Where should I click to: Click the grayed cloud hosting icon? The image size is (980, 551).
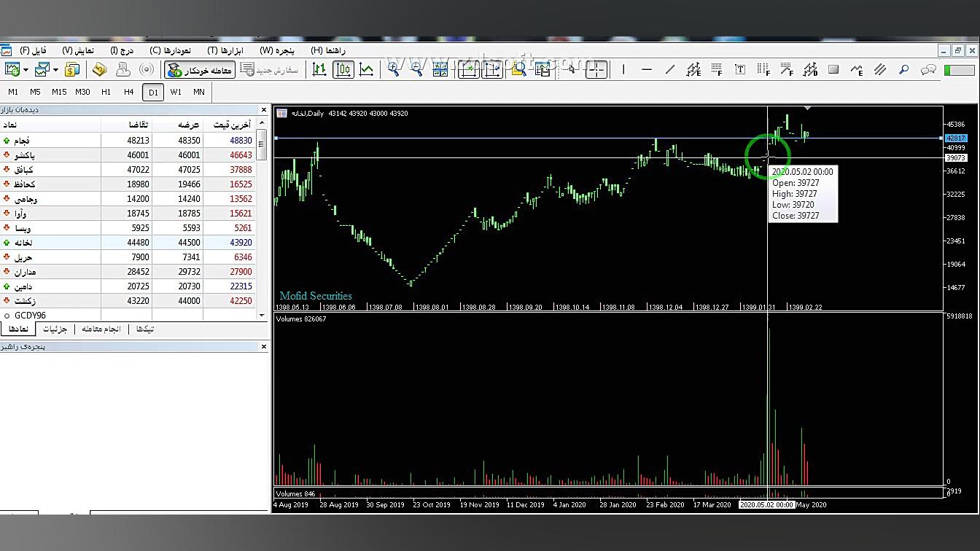point(123,69)
